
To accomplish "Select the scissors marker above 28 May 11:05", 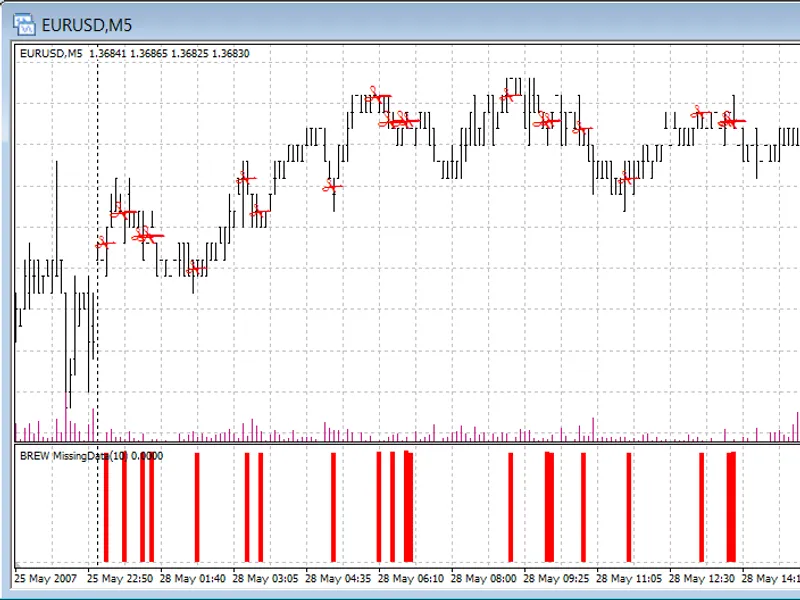I will 628,179.
